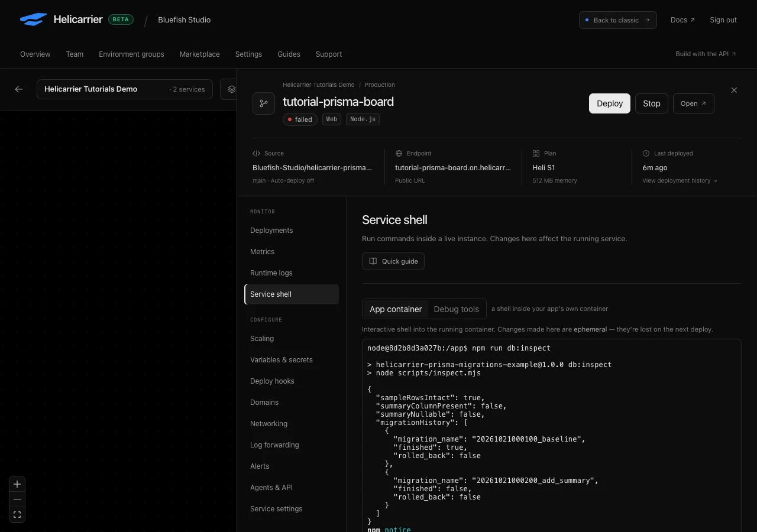Go to the Team page
Image resolution: width=757 pixels, height=532 pixels.
tap(75, 54)
